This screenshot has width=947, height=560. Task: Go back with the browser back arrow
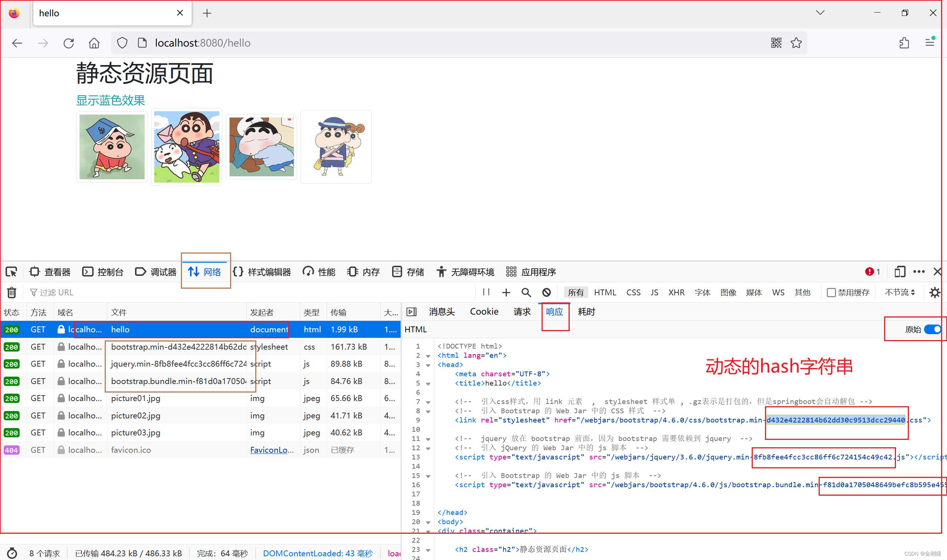(x=17, y=43)
